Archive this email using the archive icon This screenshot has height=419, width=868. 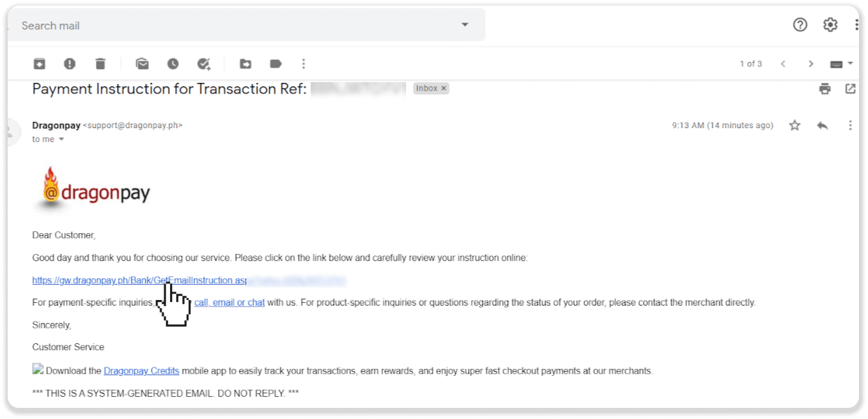(x=40, y=64)
